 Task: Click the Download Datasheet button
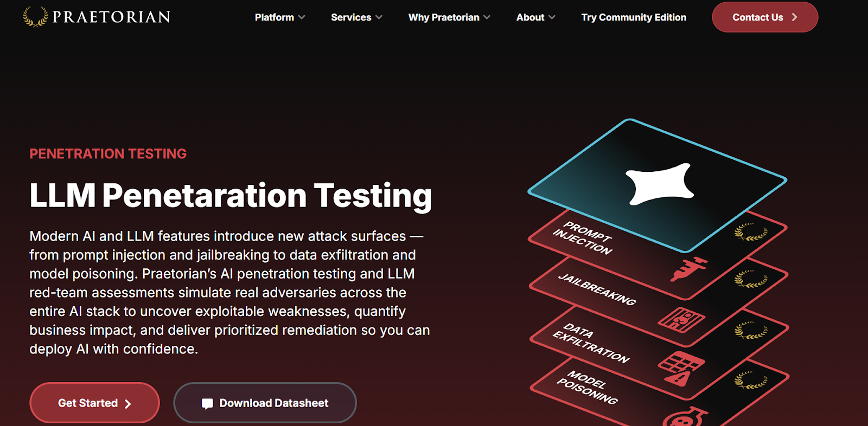(x=265, y=403)
